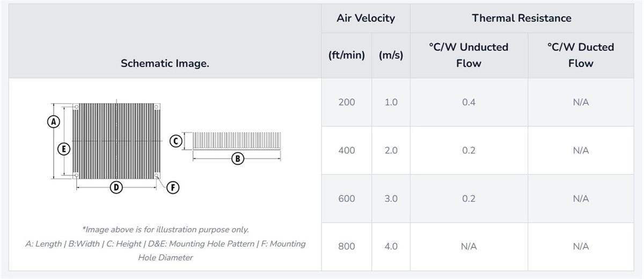Image resolution: width=644 pixels, height=279 pixels.
Task: Select the Thermal Resistance column header
Action: point(522,18)
